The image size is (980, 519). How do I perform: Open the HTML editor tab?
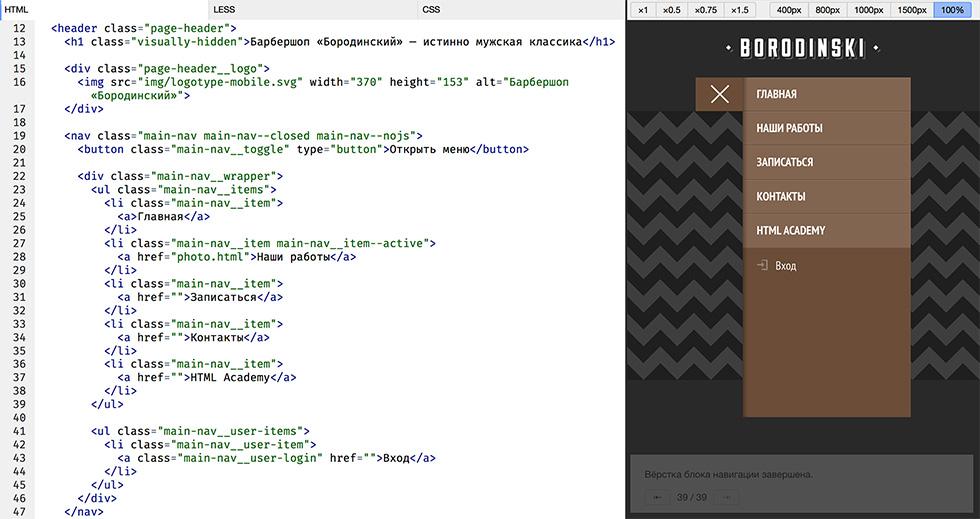tap(17, 9)
